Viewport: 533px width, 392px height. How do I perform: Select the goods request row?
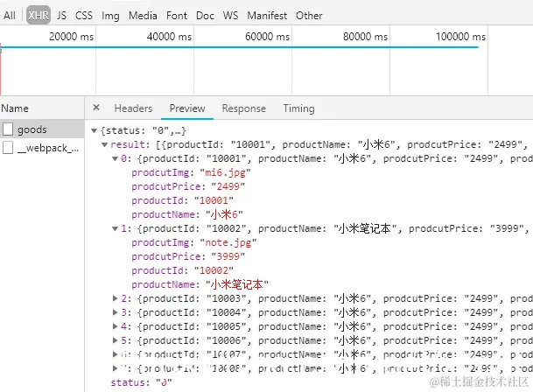42,129
